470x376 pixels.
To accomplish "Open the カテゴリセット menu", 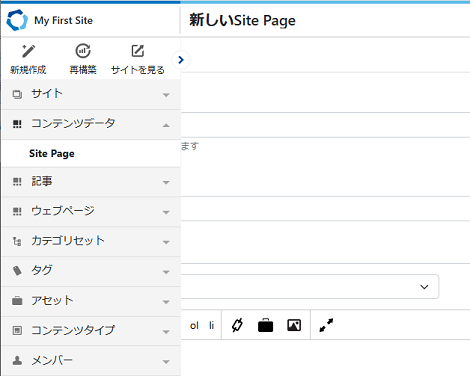I will (91, 241).
